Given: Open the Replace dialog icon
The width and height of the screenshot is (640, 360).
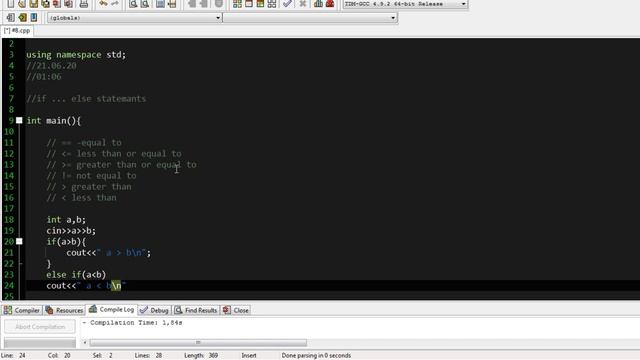Looking at the screenshot, I should [145, 4].
